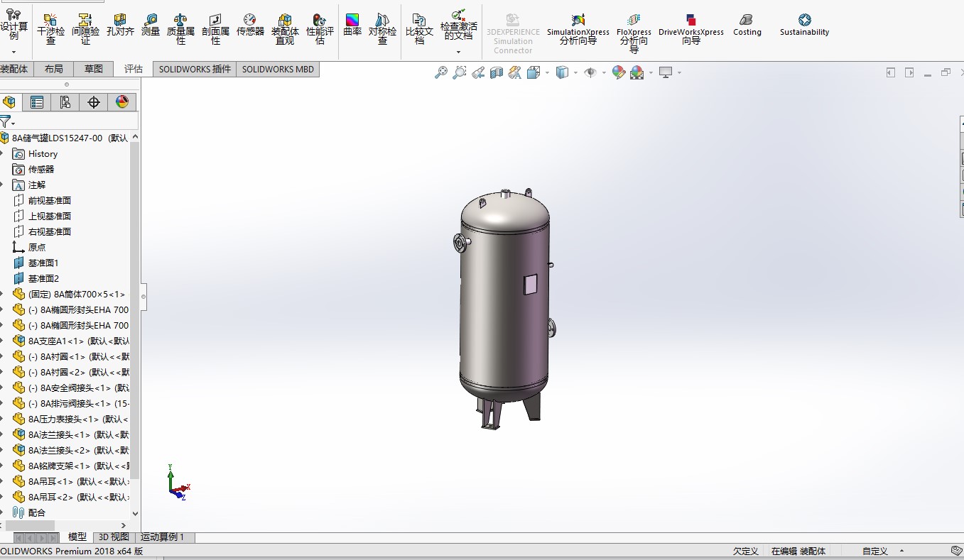Screen dimensions: 964x560
Task: Click the feature tree scroll-down arrow
Action: [135, 513]
